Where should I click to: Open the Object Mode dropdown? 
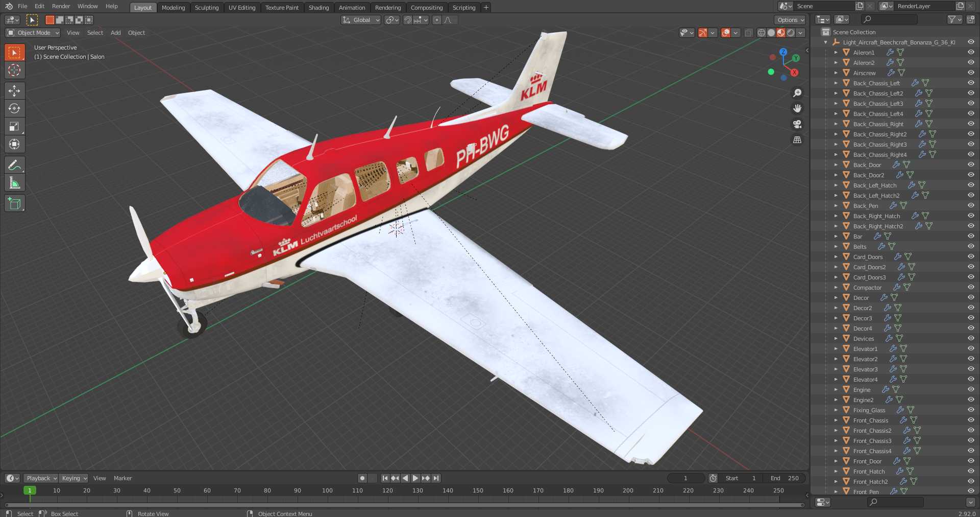(x=33, y=33)
